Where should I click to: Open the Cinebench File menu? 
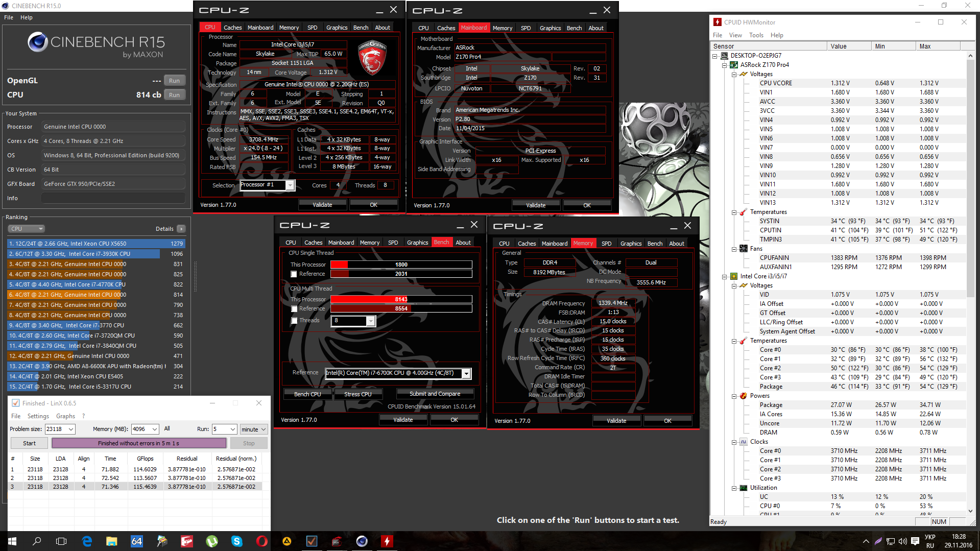[9, 17]
